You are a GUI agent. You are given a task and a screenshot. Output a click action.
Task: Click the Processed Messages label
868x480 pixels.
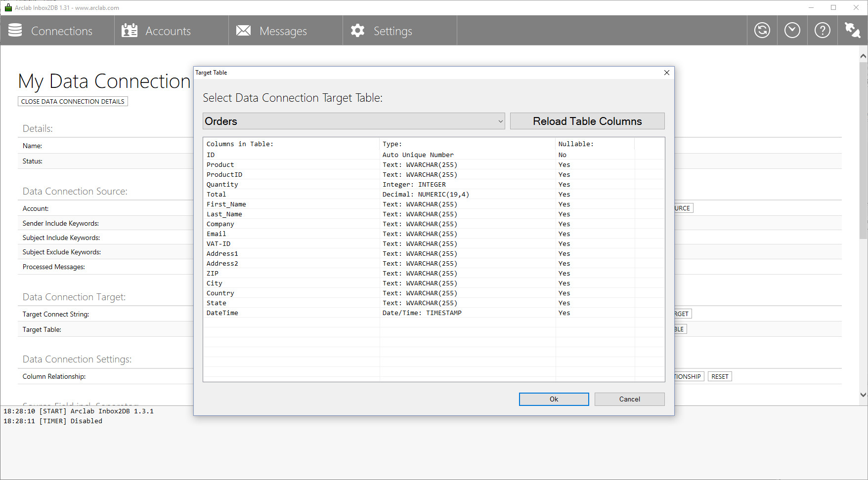[x=54, y=267]
